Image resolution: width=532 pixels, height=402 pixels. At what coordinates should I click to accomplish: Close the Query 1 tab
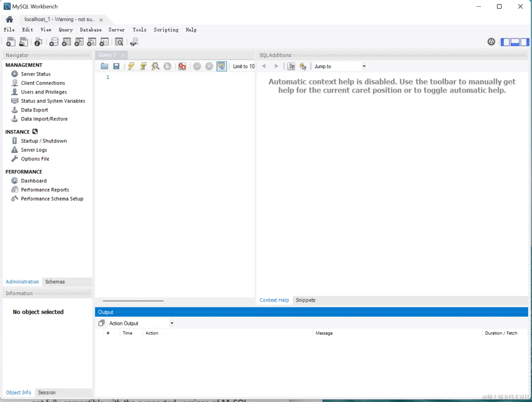tap(123, 55)
